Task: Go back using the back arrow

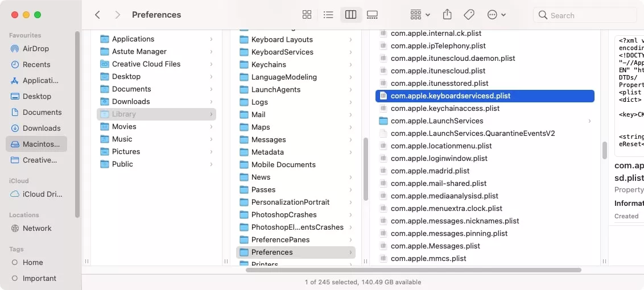Action: pos(97,15)
